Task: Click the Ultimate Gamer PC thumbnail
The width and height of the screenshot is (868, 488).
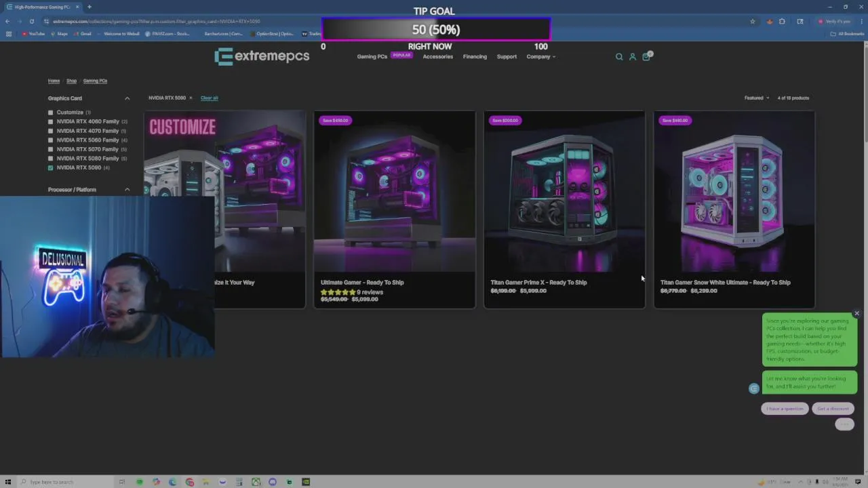Action: pyautogui.click(x=395, y=191)
